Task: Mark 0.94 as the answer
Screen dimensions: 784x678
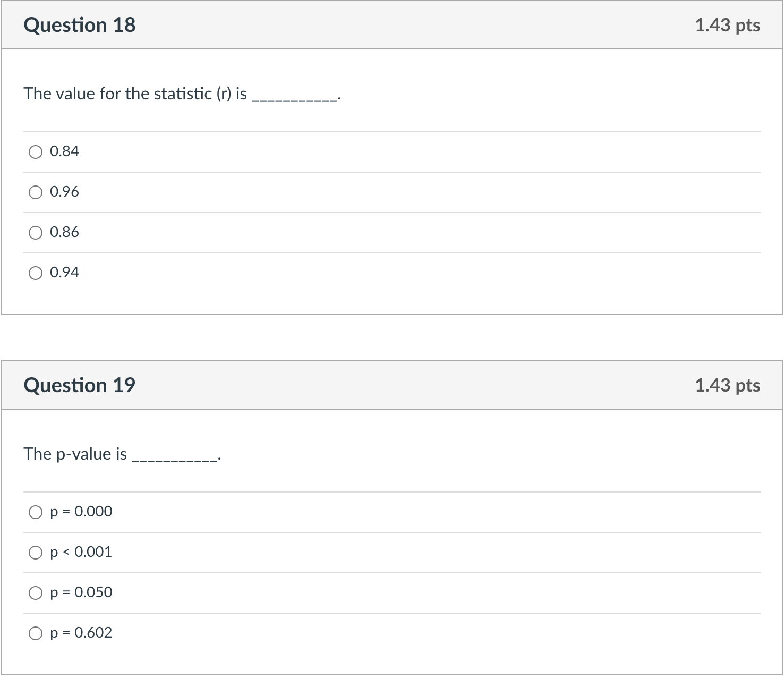Action: [36, 273]
